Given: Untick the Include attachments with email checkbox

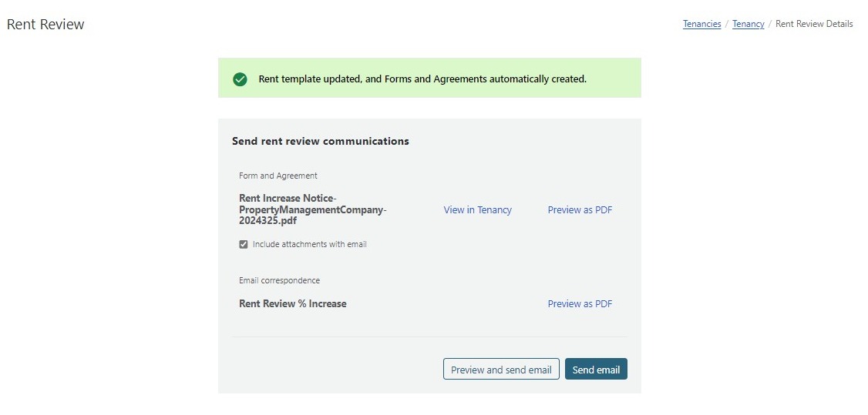Looking at the screenshot, I should click(x=243, y=244).
